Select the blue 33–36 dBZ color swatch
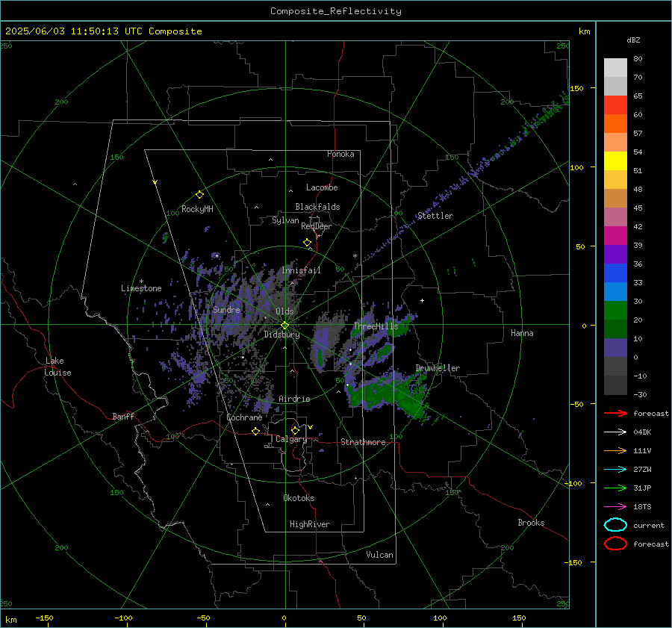This screenshot has height=628, width=672. [x=615, y=273]
